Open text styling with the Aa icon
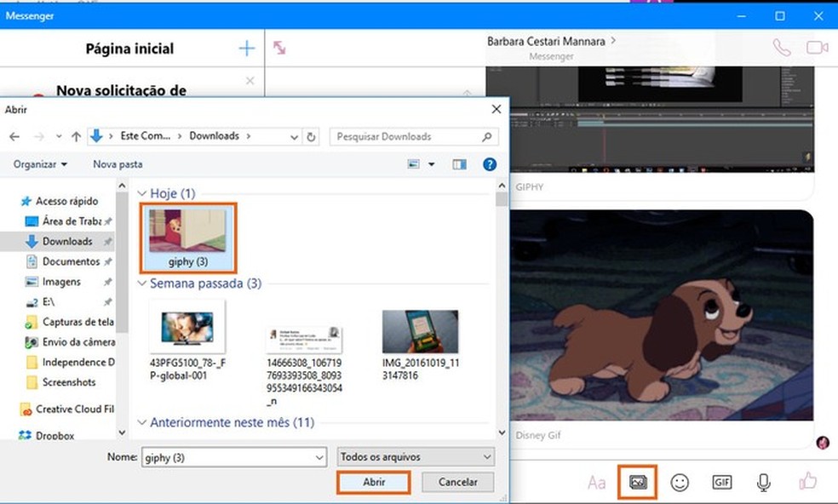838x504 pixels. (x=596, y=482)
